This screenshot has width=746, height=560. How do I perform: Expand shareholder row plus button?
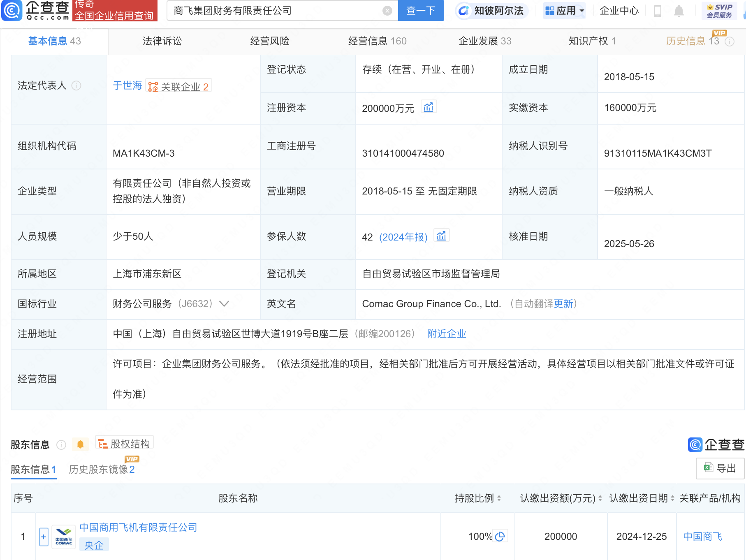[44, 537]
